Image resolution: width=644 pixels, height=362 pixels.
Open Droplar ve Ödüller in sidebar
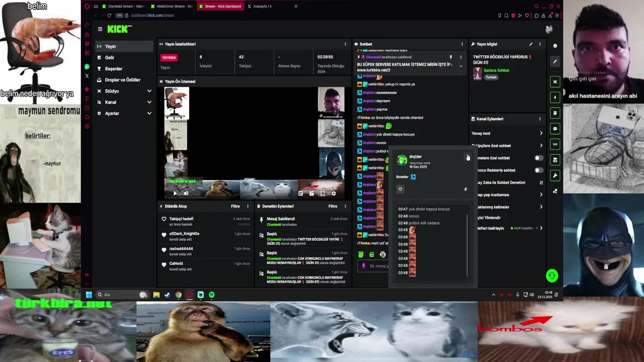point(124,80)
